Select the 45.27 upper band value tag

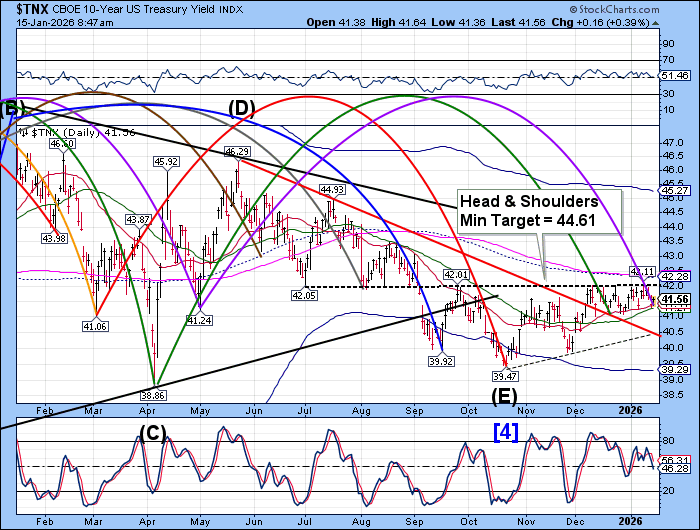pyautogui.click(x=677, y=190)
